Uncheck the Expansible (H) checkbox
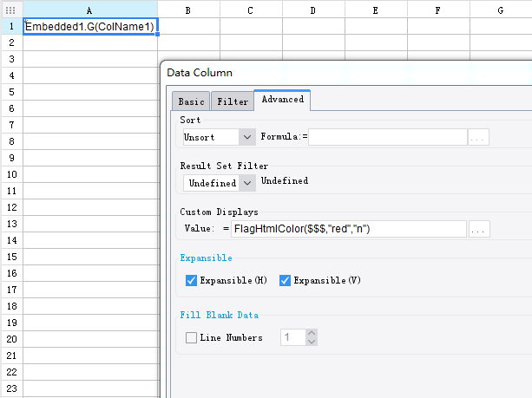Screen dimensions: 532x398 191,280
